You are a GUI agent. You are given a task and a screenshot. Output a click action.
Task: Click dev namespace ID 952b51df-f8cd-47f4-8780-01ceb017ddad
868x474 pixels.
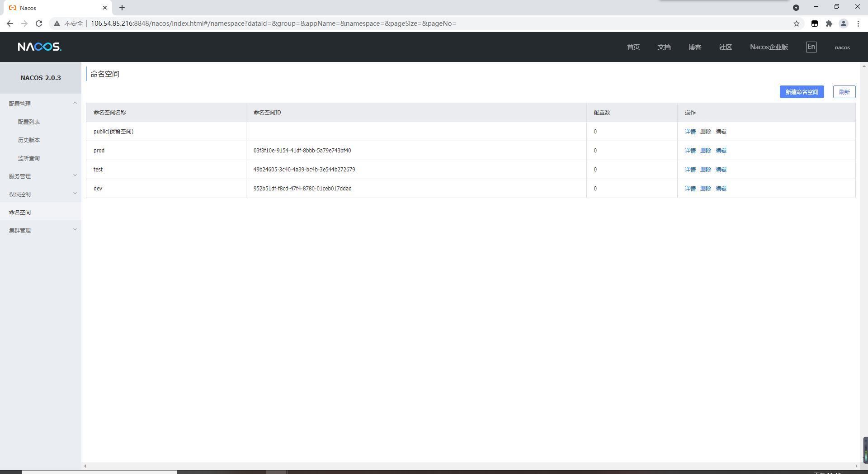click(x=302, y=189)
